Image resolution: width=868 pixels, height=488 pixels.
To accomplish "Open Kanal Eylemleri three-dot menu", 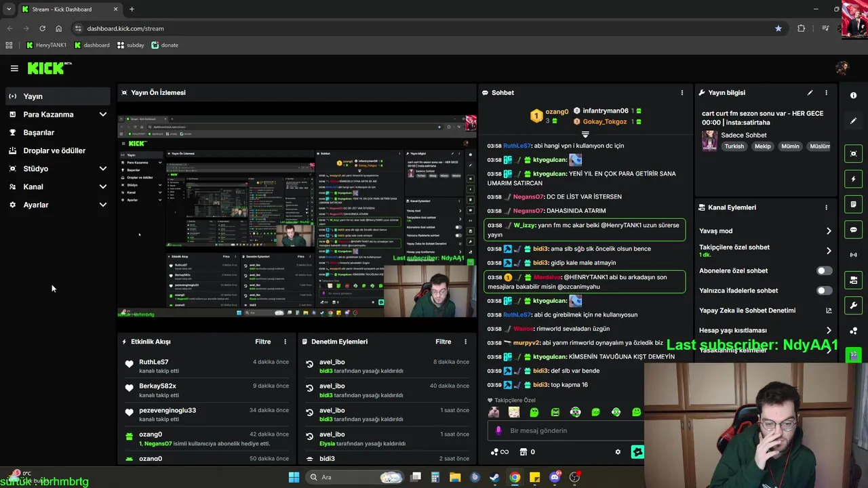I will [826, 207].
